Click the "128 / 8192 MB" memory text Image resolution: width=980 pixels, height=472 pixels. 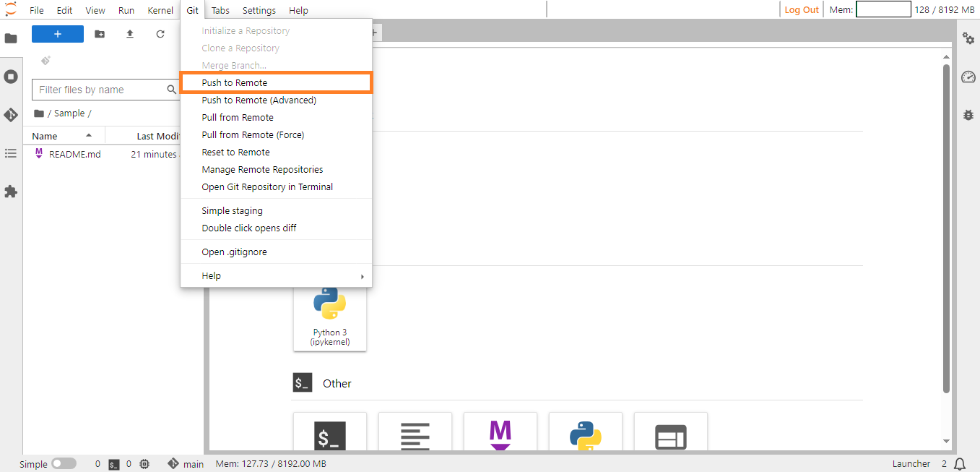click(945, 10)
